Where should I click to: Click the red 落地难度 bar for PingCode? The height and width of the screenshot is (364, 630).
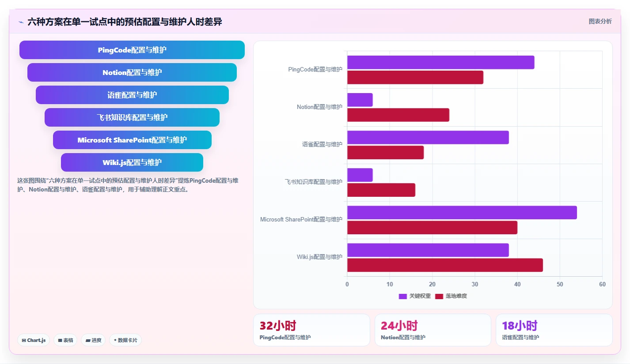[x=415, y=77]
